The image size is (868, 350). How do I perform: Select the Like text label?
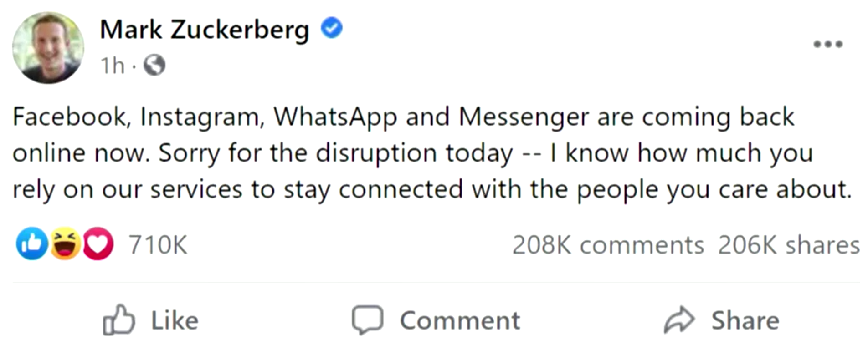point(175,320)
